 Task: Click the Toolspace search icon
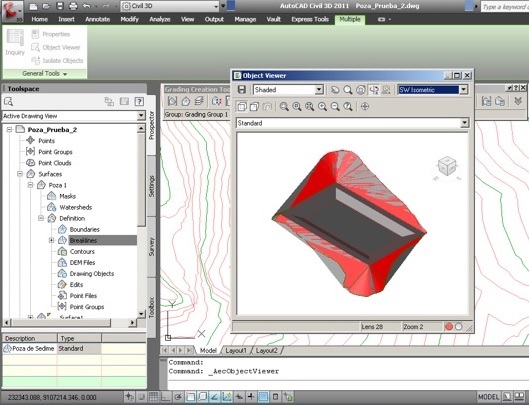coord(8,101)
